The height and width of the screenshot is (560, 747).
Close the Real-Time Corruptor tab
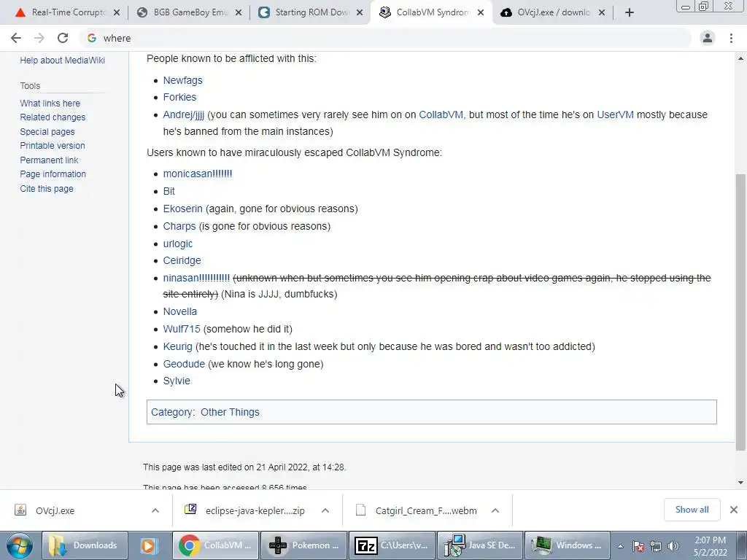click(x=116, y=13)
